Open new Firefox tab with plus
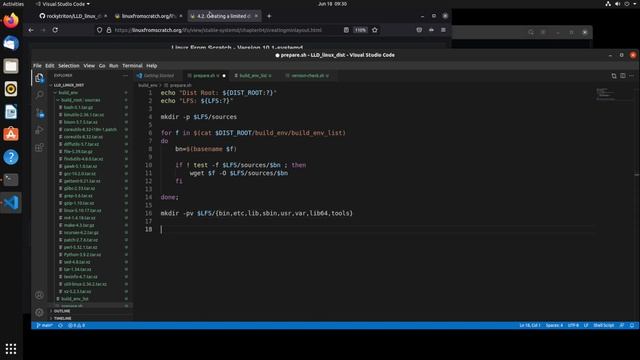This screenshot has width=640, height=360. [269, 16]
